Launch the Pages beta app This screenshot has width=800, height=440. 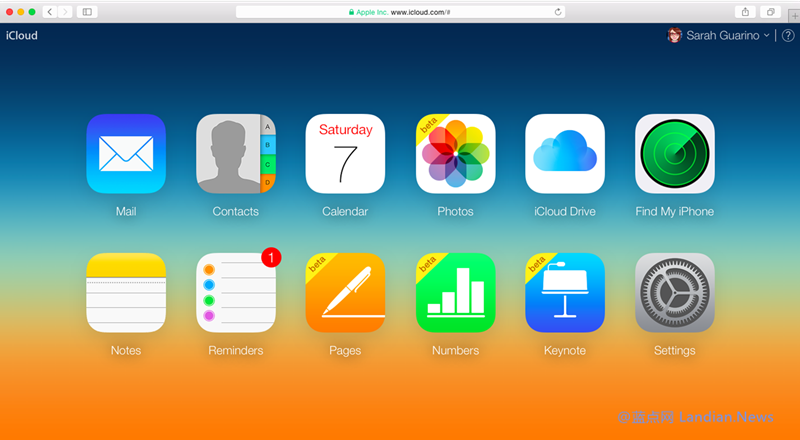[x=345, y=293]
